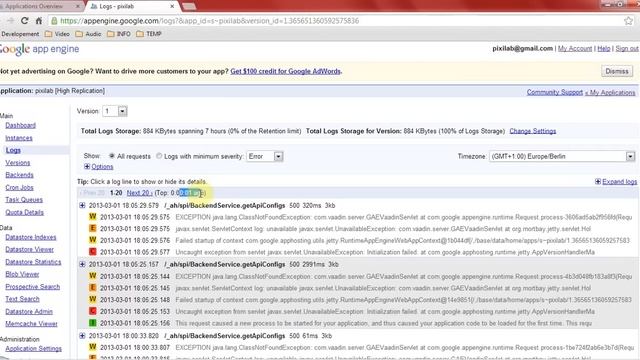
Task: Go to Versions in the sidebar
Action: [x=18, y=162]
